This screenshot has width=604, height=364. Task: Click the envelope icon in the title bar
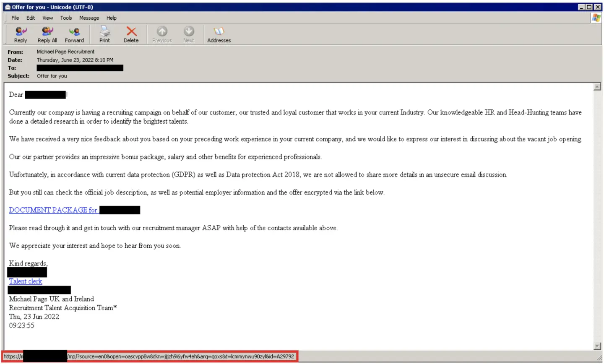[x=8, y=7]
